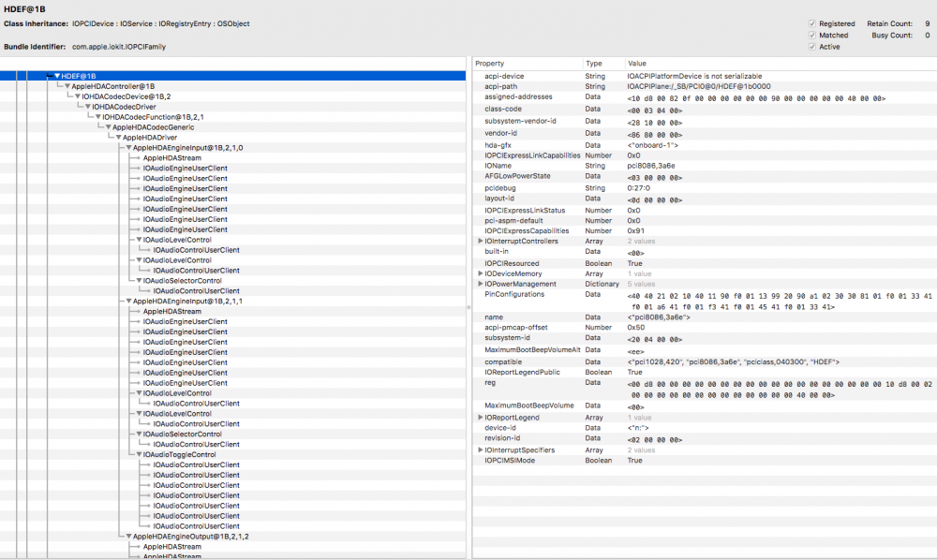Expand the IOInterruptControllers array

tap(480, 242)
